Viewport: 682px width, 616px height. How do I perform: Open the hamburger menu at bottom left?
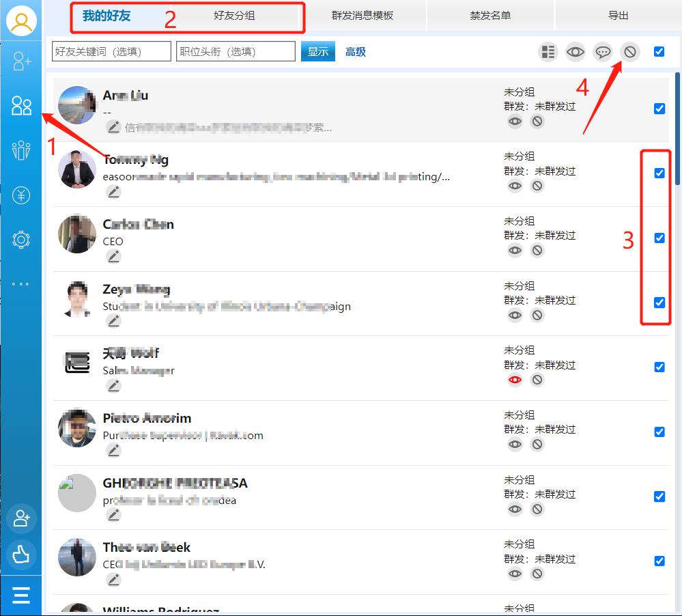21,596
